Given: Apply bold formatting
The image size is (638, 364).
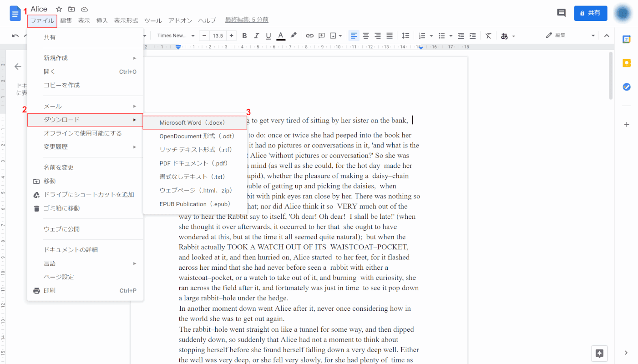Looking at the screenshot, I should click(244, 35).
